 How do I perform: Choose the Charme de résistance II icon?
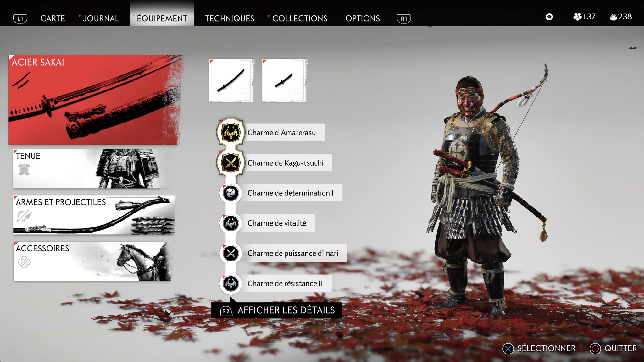(230, 283)
